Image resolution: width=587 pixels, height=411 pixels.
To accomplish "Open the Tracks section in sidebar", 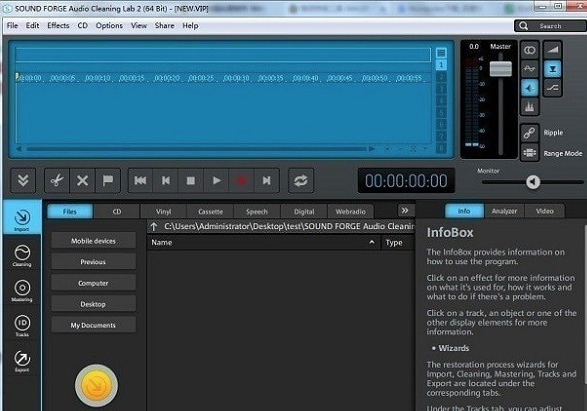I will [x=22, y=325].
